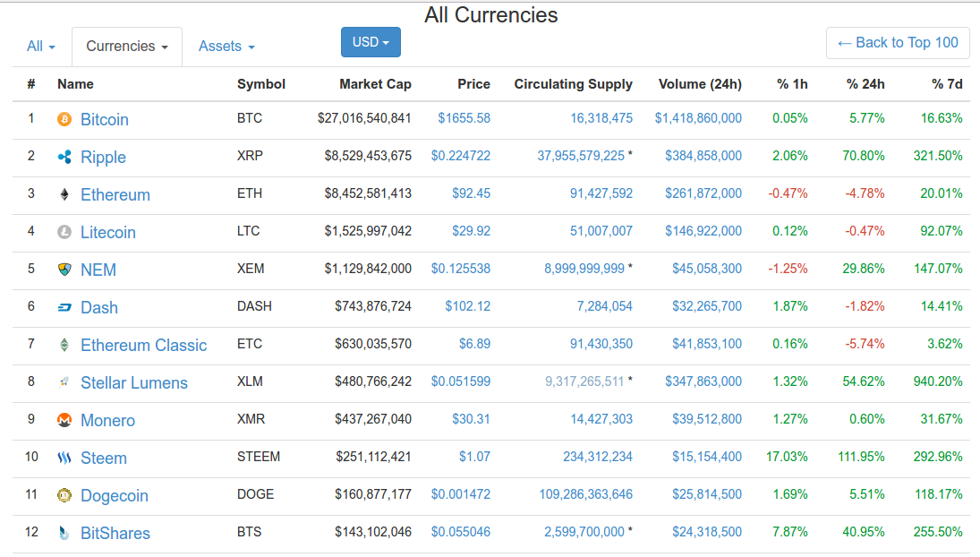Click Stellar Lumens volume $347,863,000
The height and width of the screenshot is (557, 980).
(x=703, y=381)
